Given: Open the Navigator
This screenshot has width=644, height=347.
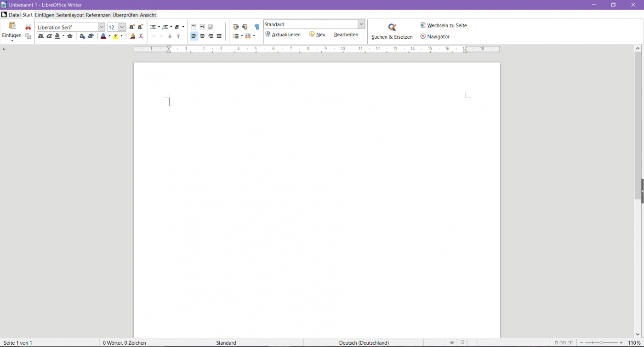Looking at the screenshot, I should 435,36.
